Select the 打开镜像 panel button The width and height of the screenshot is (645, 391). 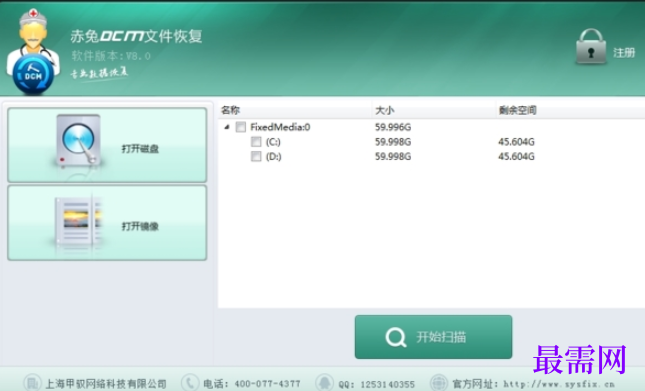[107, 222]
